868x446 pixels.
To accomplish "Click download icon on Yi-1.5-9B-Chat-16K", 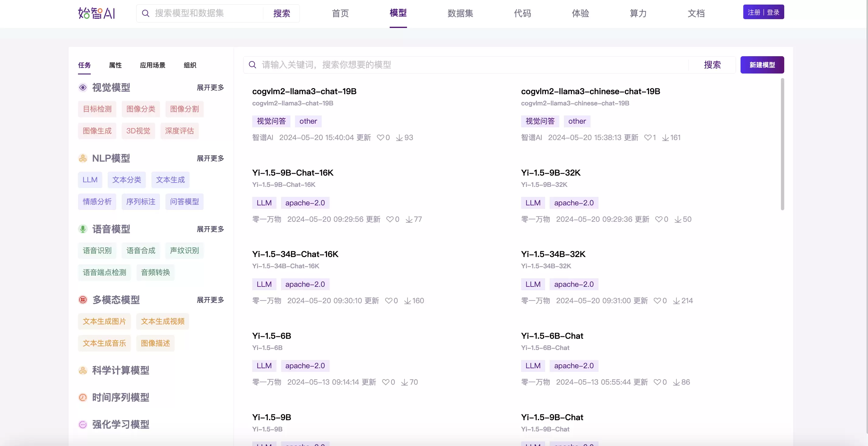I will [409, 219].
